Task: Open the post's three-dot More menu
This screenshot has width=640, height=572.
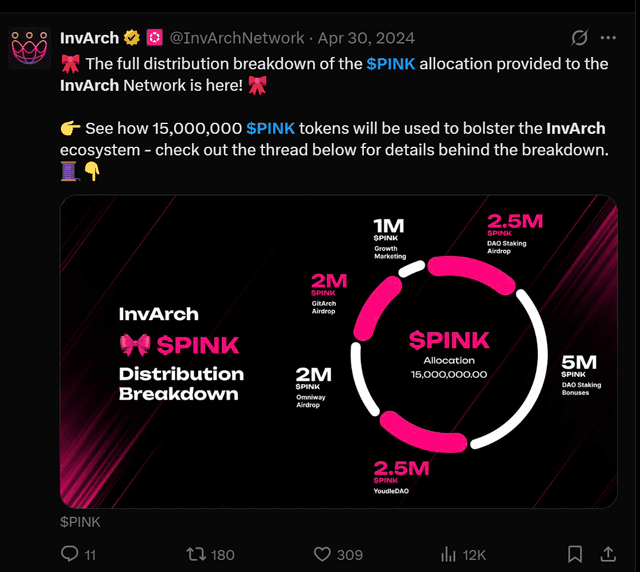Action: (x=608, y=38)
